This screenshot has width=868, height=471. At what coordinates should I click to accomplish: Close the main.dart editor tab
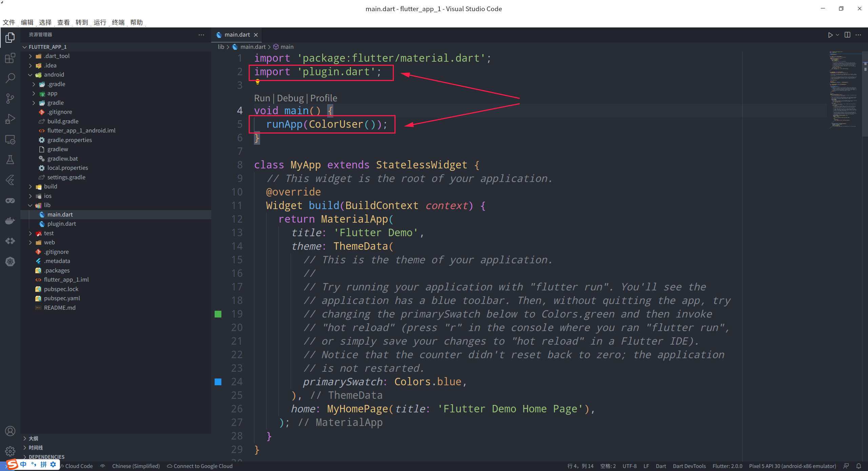(256, 35)
